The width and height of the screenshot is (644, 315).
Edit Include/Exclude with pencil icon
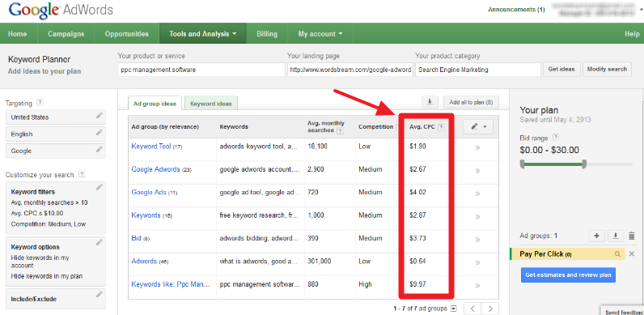tap(99, 295)
